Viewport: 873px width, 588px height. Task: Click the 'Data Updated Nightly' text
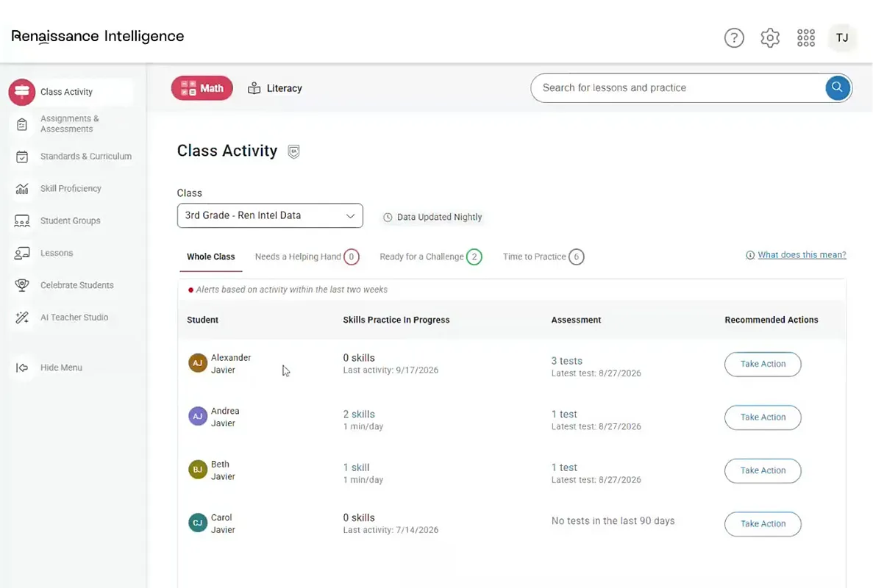439,217
